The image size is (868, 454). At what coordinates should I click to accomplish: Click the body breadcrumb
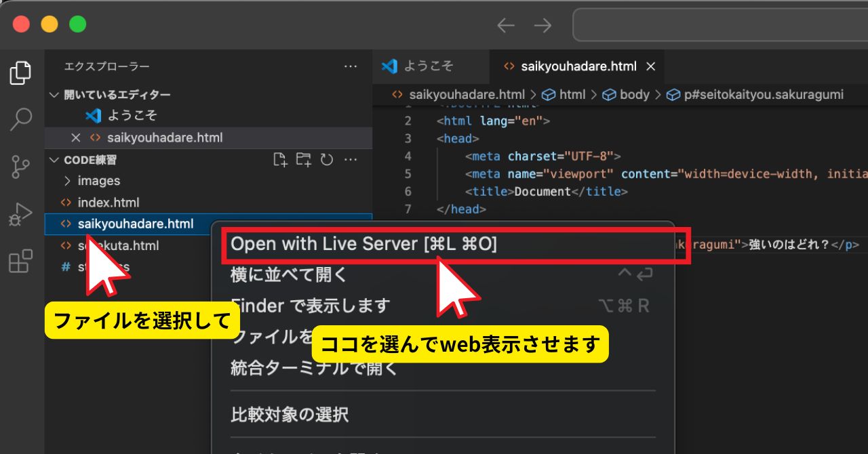(x=635, y=95)
